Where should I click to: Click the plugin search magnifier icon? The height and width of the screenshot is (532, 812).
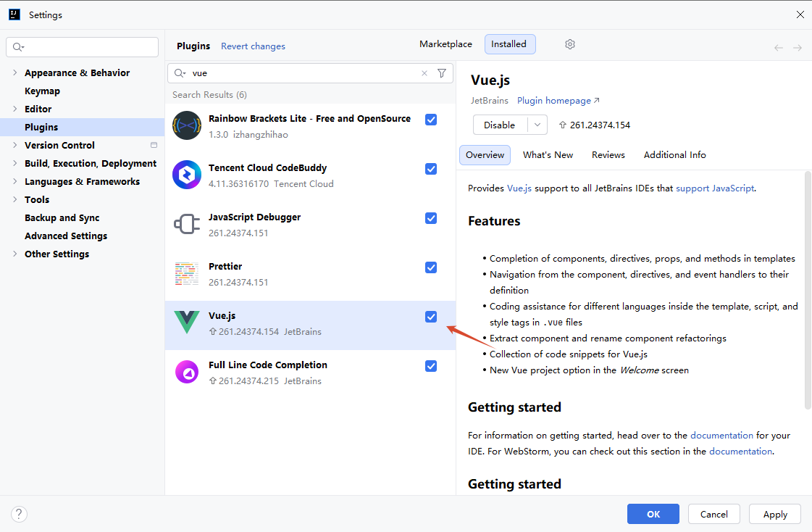[180, 73]
